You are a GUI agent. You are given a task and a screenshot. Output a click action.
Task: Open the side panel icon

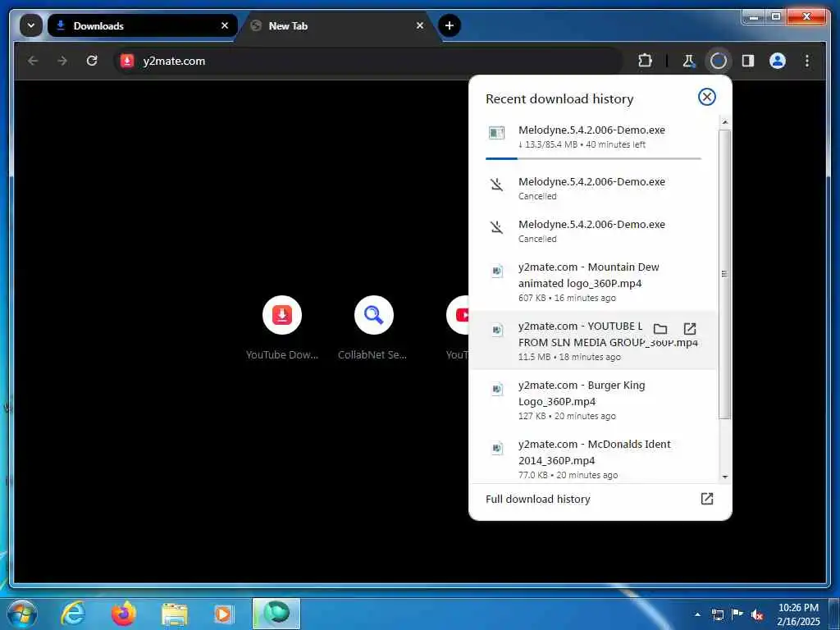tap(748, 61)
